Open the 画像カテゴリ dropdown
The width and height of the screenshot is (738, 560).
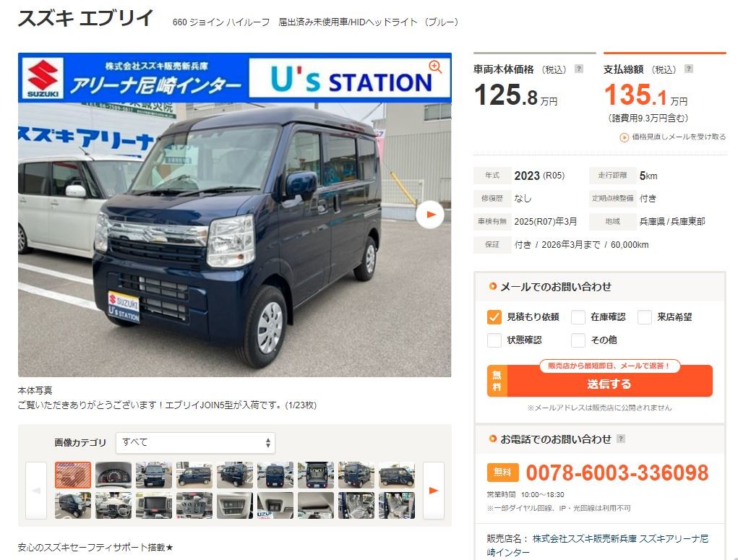click(x=195, y=442)
